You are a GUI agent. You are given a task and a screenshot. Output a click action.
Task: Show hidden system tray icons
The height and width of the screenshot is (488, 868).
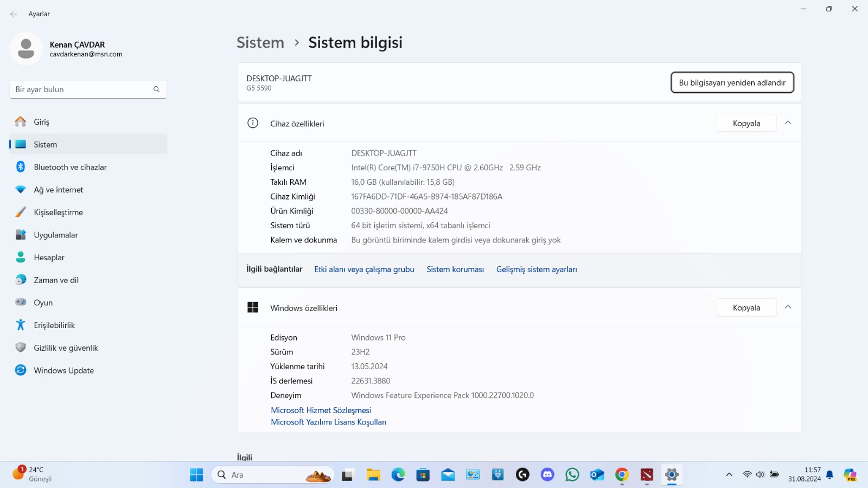point(729,475)
